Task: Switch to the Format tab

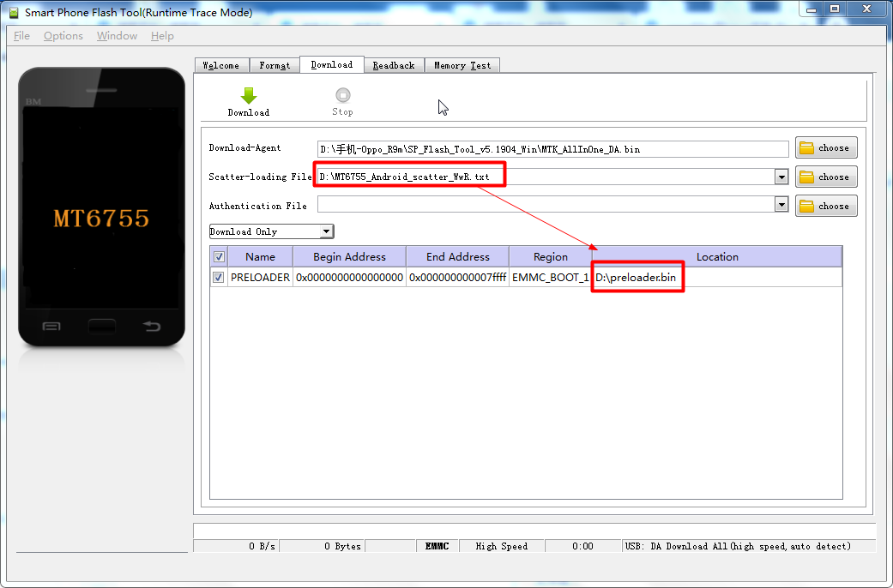Action: click(x=275, y=65)
